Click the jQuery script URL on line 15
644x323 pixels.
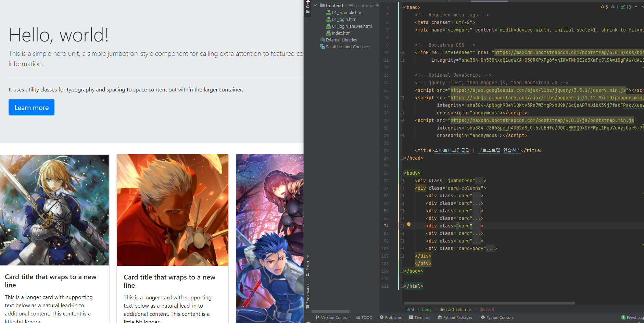(x=538, y=90)
